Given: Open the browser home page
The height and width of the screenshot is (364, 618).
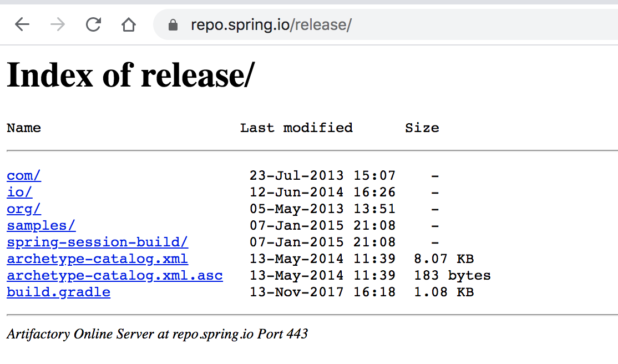Looking at the screenshot, I should (x=129, y=24).
